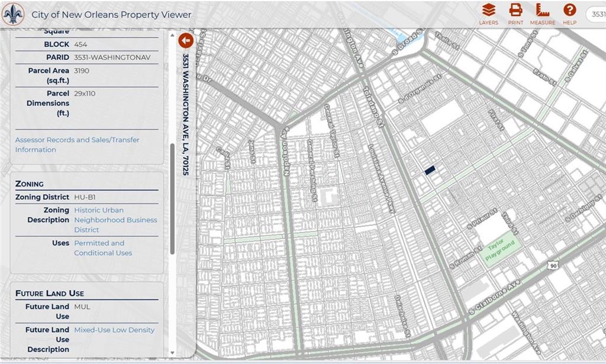606x364 pixels.
Task: View Permitted and Conditional Uses link
Action: pyautogui.click(x=103, y=248)
